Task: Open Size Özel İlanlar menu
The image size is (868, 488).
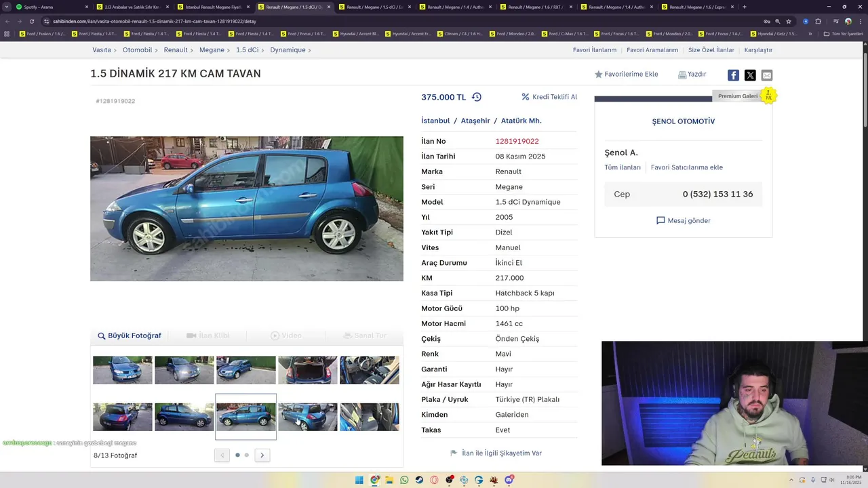Action: click(x=711, y=50)
